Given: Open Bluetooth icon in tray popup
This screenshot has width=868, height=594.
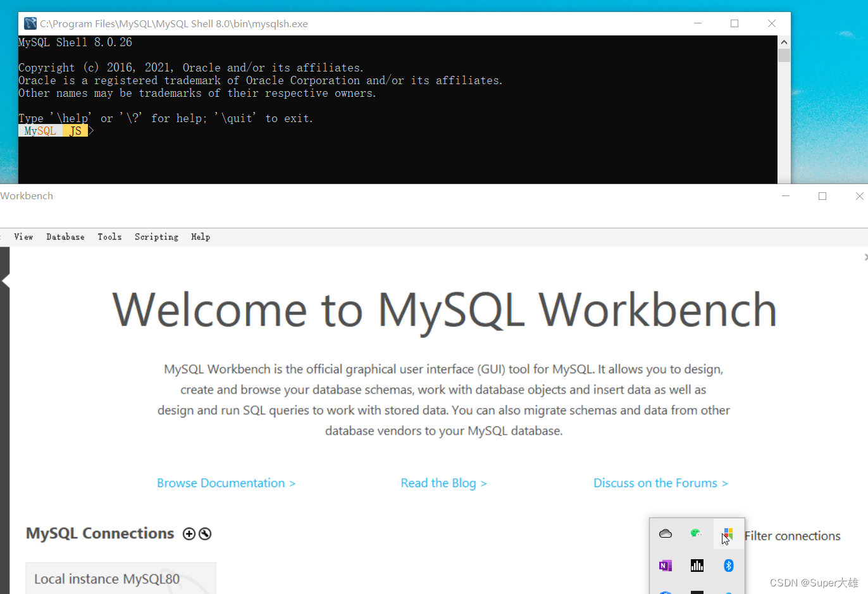Looking at the screenshot, I should pyautogui.click(x=729, y=566).
